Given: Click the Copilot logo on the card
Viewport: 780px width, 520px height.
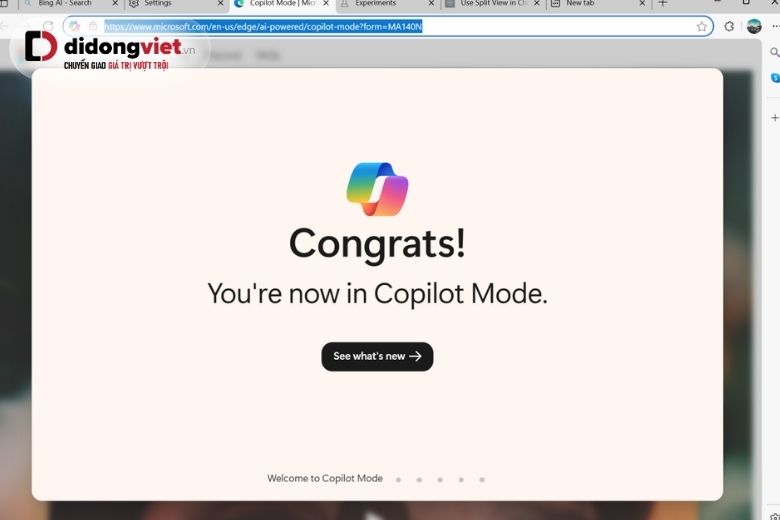Looking at the screenshot, I should click(x=377, y=189).
